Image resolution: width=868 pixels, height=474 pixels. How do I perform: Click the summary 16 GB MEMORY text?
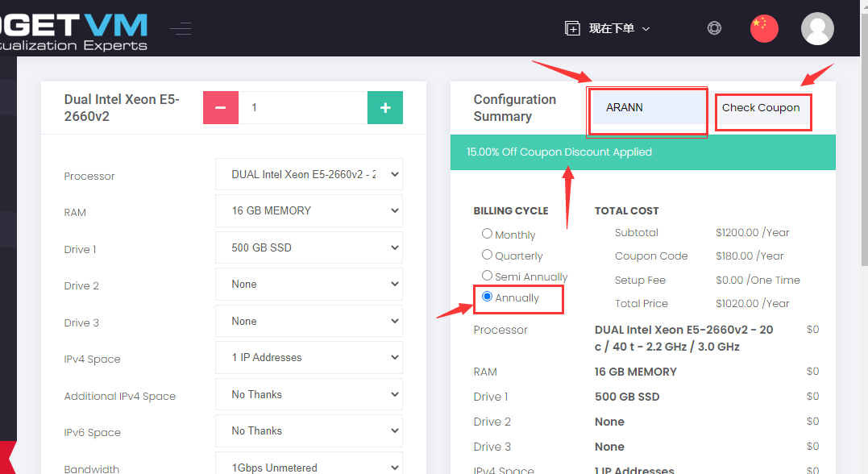coord(636,372)
